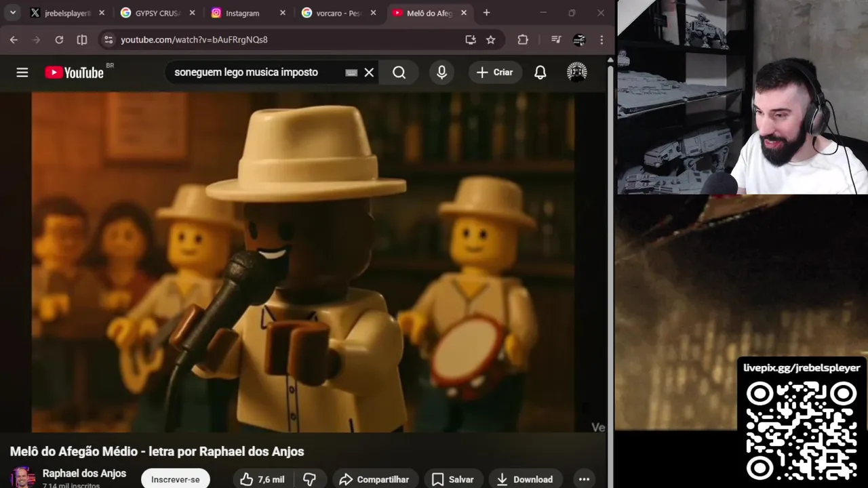Click the Criar create button

(495, 73)
